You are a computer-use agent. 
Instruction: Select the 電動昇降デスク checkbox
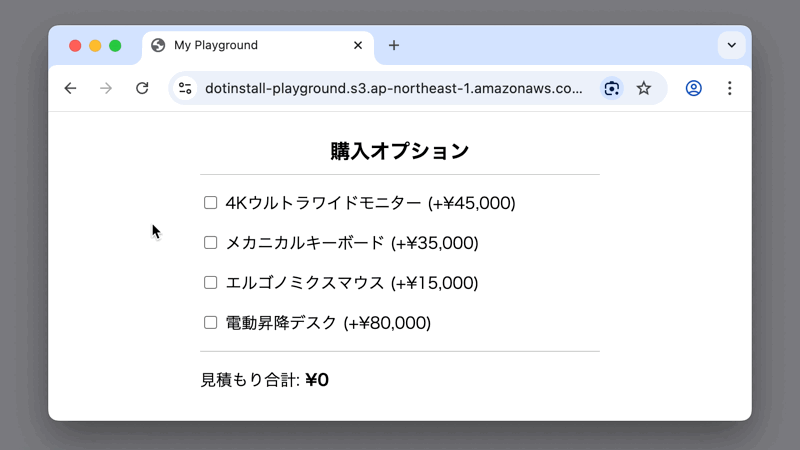coord(211,323)
